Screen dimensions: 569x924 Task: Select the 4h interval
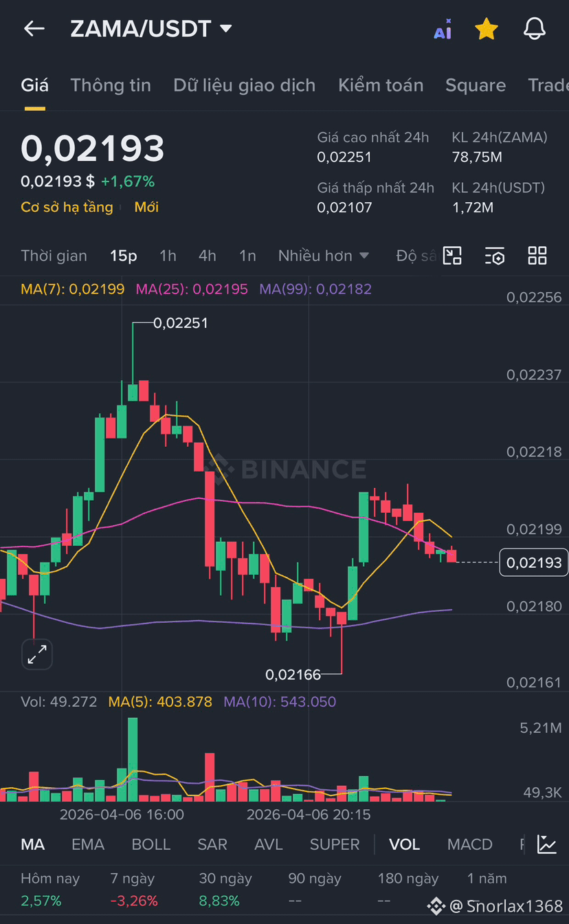[208, 256]
